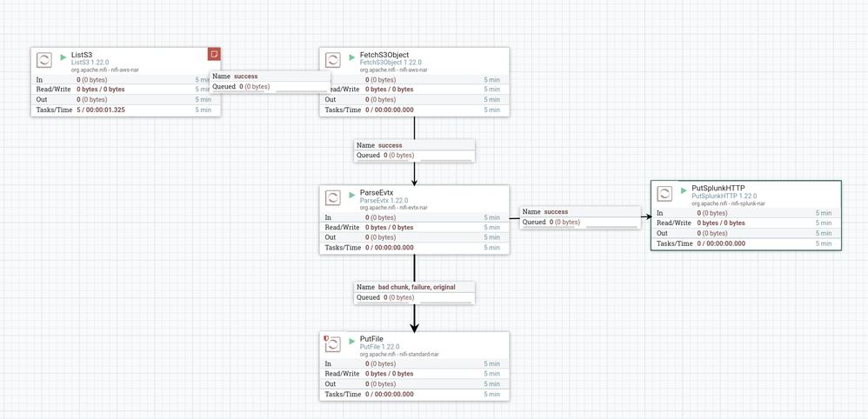868x419 pixels.
Task: Click the 'ListS3 1.22.0' version text
Action: (x=90, y=63)
